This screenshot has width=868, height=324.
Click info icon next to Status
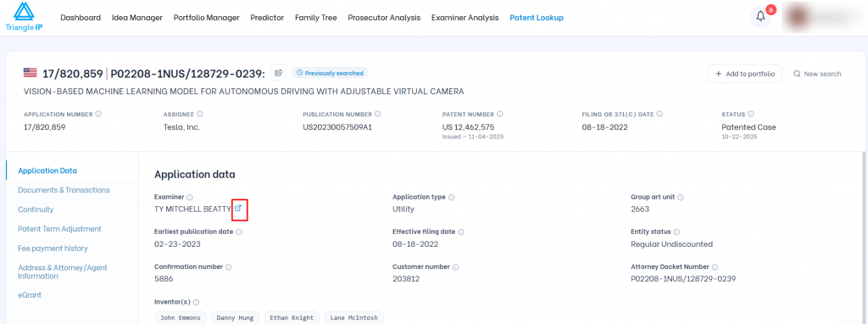[x=751, y=115]
